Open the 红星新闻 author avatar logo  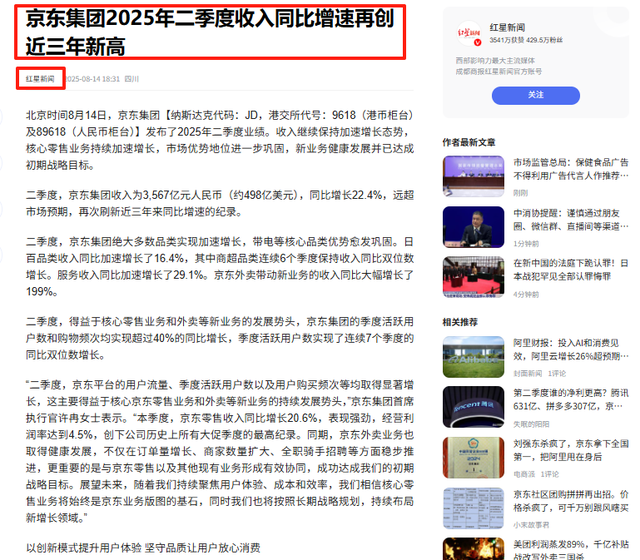pos(469,33)
